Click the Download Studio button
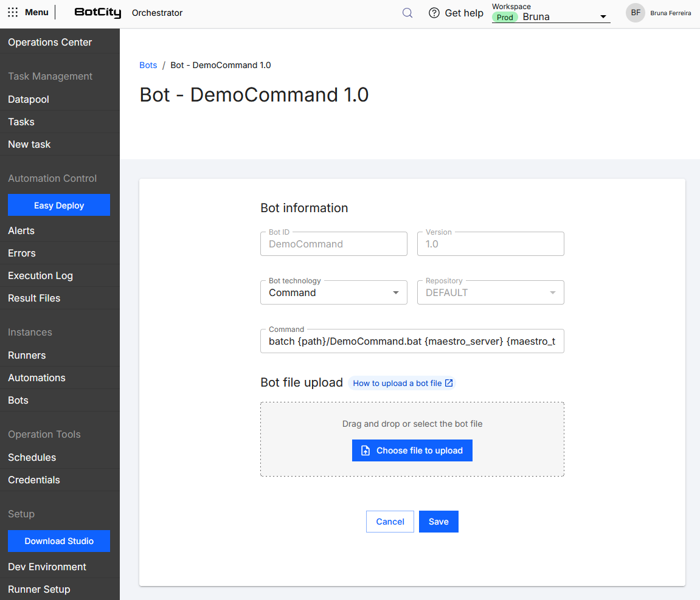The height and width of the screenshot is (600, 700). tap(59, 541)
